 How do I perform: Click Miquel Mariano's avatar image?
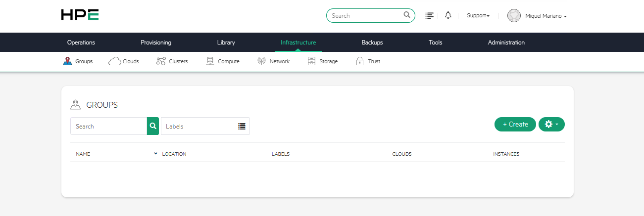pyautogui.click(x=514, y=15)
